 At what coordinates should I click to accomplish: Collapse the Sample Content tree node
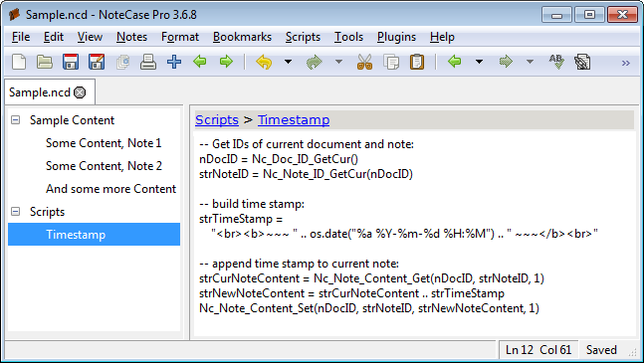[15, 120]
